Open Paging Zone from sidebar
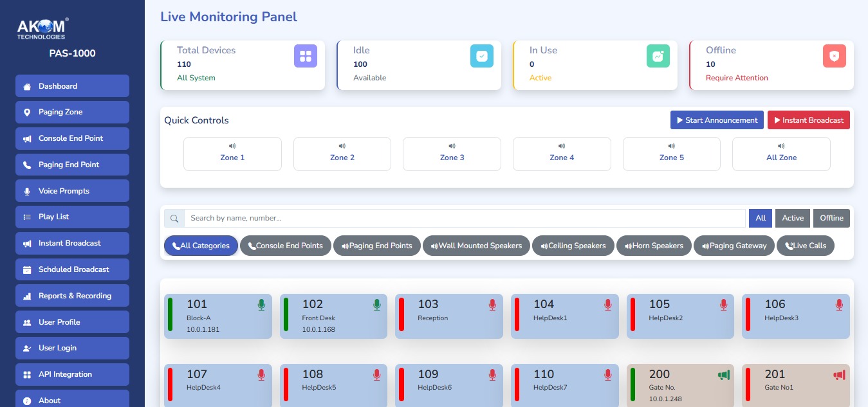 (x=72, y=112)
